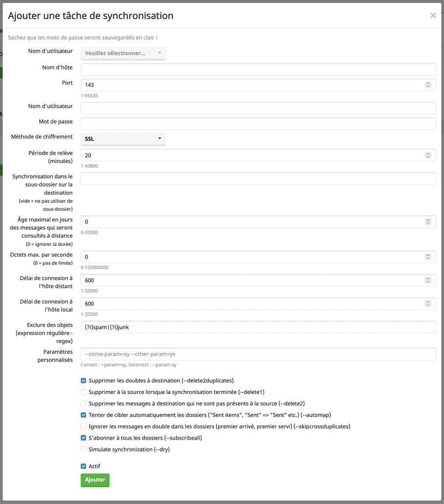This screenshot has height=504, width=444.
Task: Focus the Période de relève field
Action: (258, 155)
